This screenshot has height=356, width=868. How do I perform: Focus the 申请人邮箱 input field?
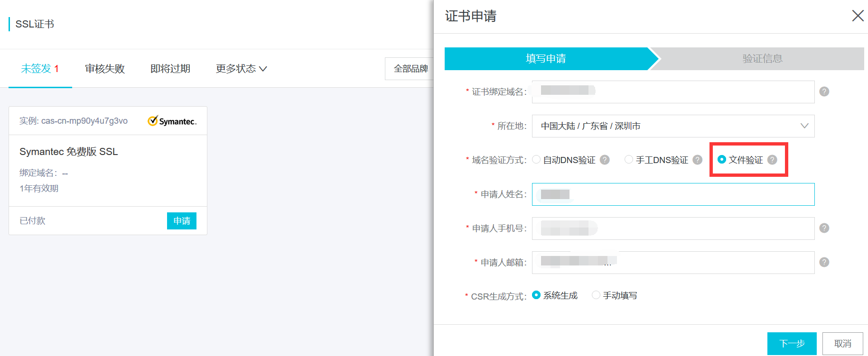pyautogui.click(x=673, y=263)
